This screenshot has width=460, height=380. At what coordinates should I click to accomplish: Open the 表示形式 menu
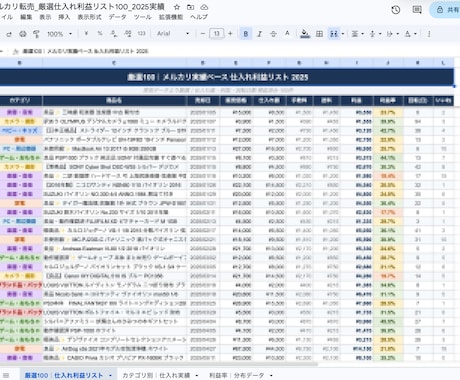pos(89,17)
